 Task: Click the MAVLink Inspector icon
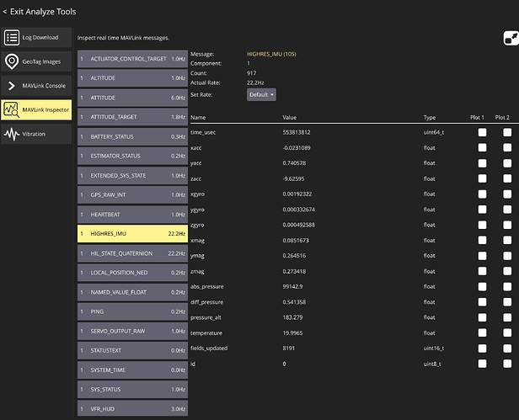[12, 109]
